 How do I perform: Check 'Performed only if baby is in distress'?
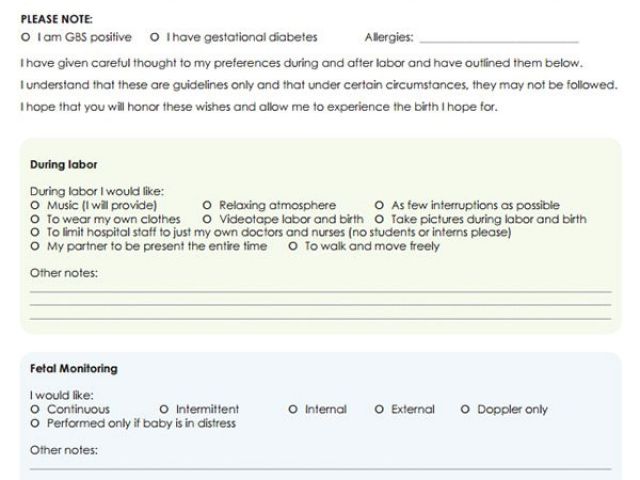tap(36, 423)
